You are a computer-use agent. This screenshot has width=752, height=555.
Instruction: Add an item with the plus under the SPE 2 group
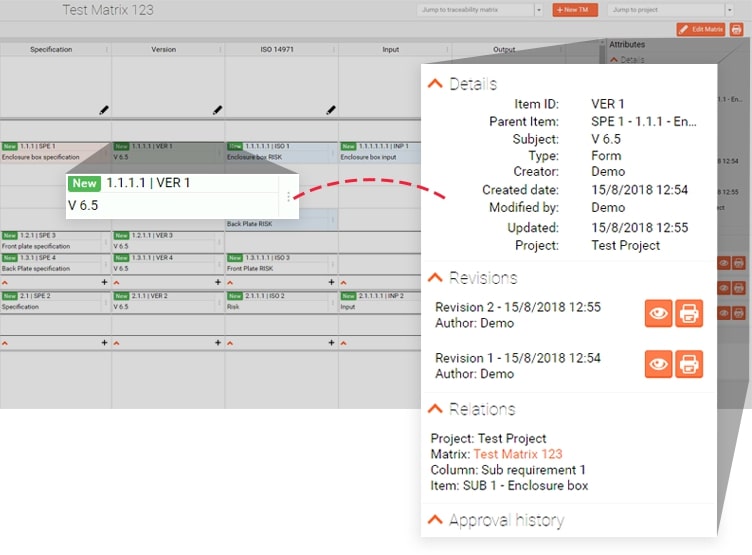tap(104, 342)
